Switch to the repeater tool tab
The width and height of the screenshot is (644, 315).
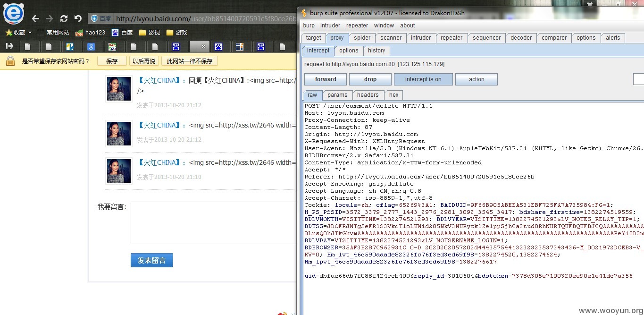[452, 38]
